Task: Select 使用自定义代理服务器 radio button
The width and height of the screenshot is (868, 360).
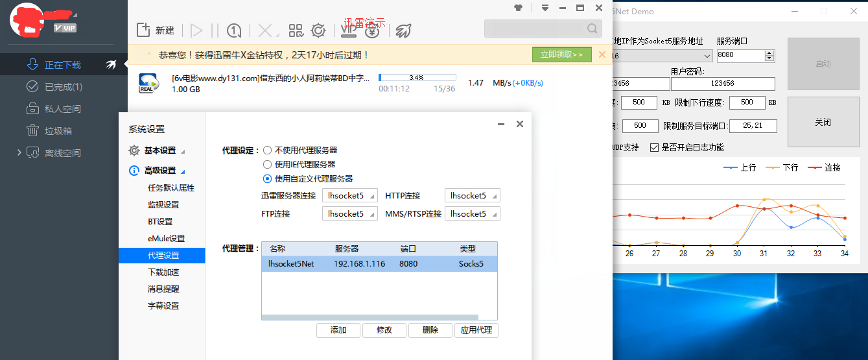Action: [x=267, y=178]
